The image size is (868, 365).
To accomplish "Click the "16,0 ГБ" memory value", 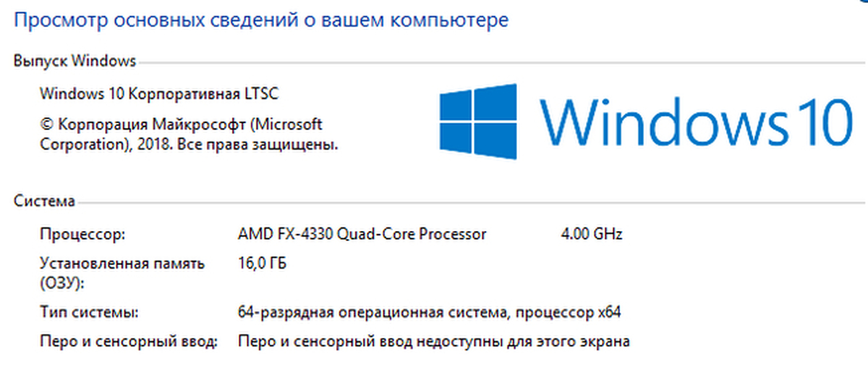I will [262, 264].
